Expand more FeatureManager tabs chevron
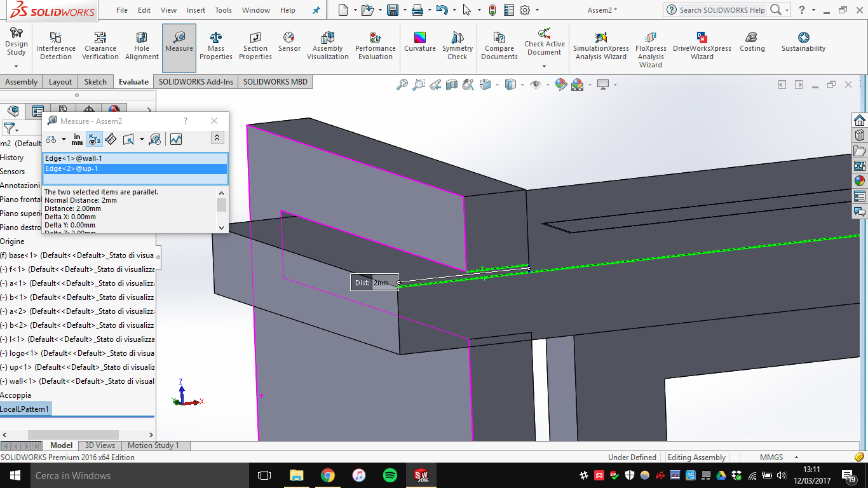The width and height of the screenshot is (868, 488). 149,111
